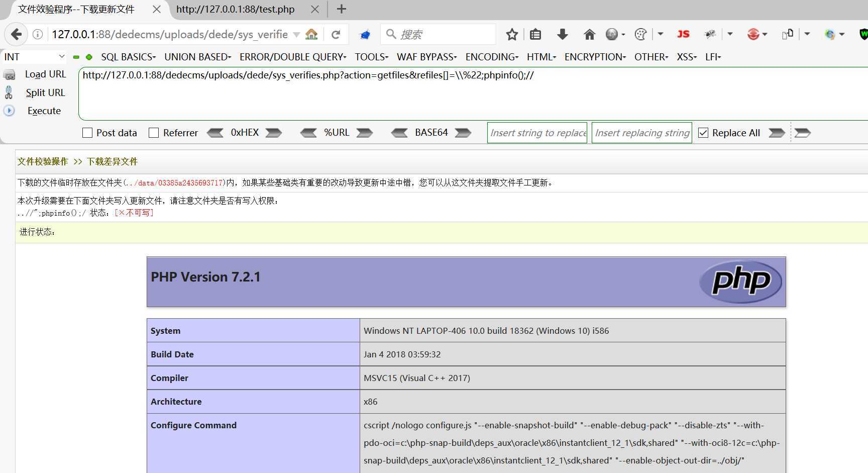The height and width of the screenshot is (473, 868).
Task: Open the bookmarks list icon
Action: click(535, 34)
